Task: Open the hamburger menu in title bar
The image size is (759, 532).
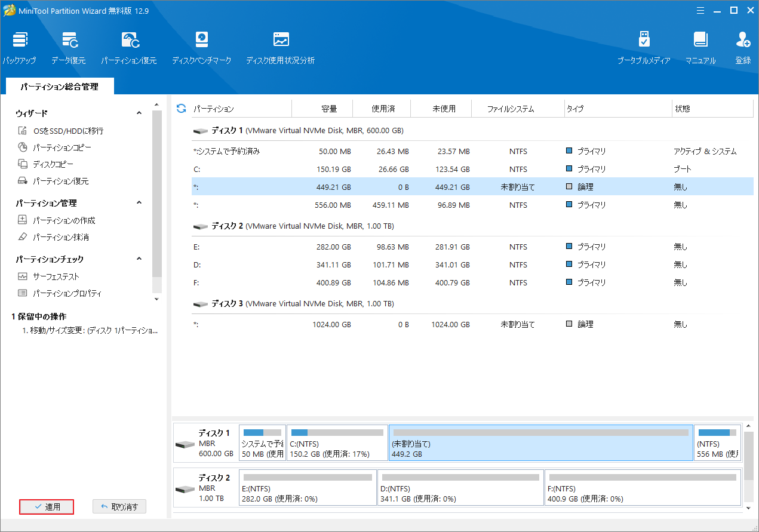Action: coord(700,10)
